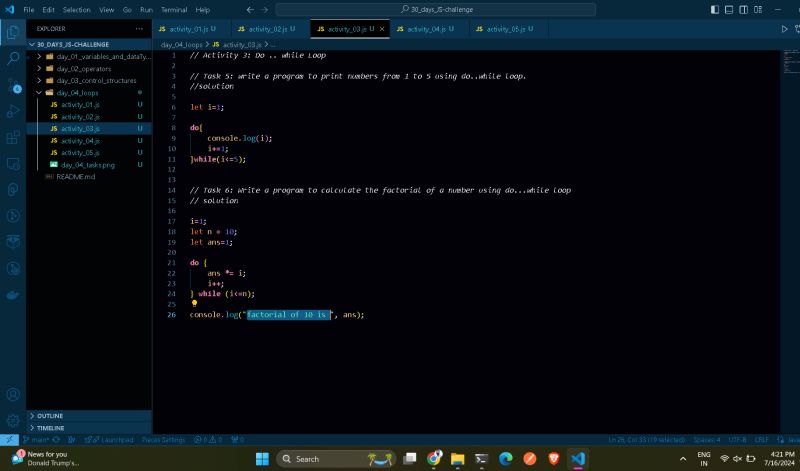This screenshot has height=471, width=800.
Task: Click the errors and warnings status indicator
Action: click(x=208, y=439)
